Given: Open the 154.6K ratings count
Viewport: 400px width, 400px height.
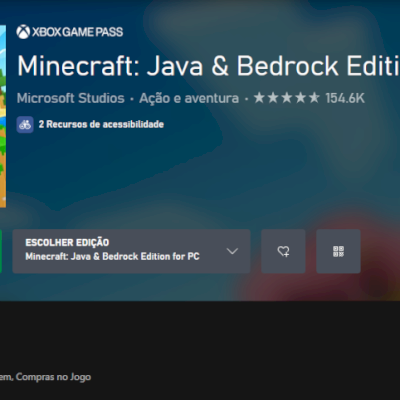Looking at the screenshot, I should tap(345, 98).
